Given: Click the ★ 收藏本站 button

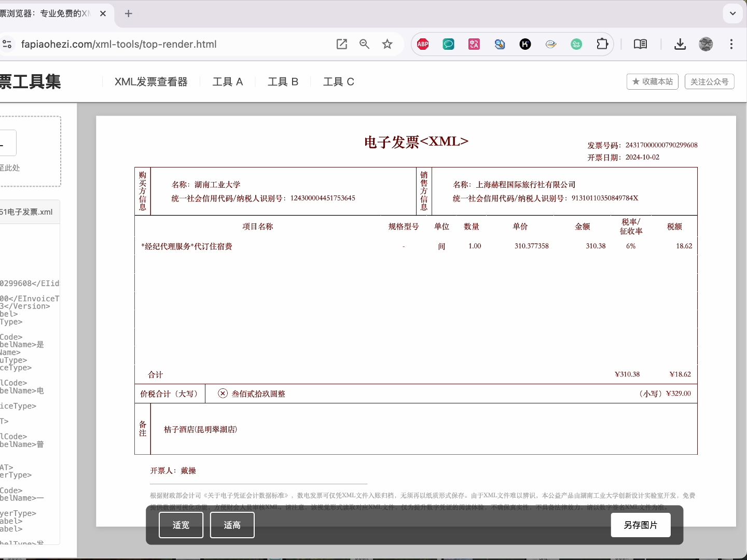Looking at the screenshot, I should coord(652,81).
